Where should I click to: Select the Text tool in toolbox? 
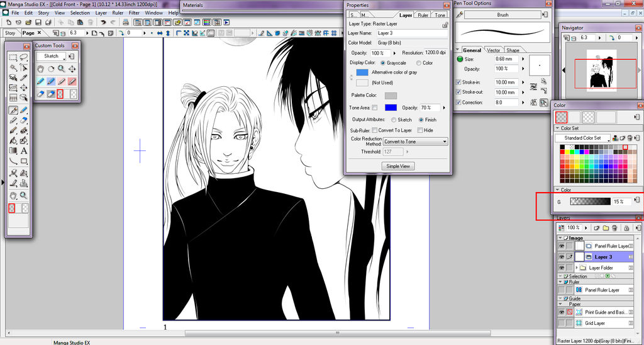point(24,150)
